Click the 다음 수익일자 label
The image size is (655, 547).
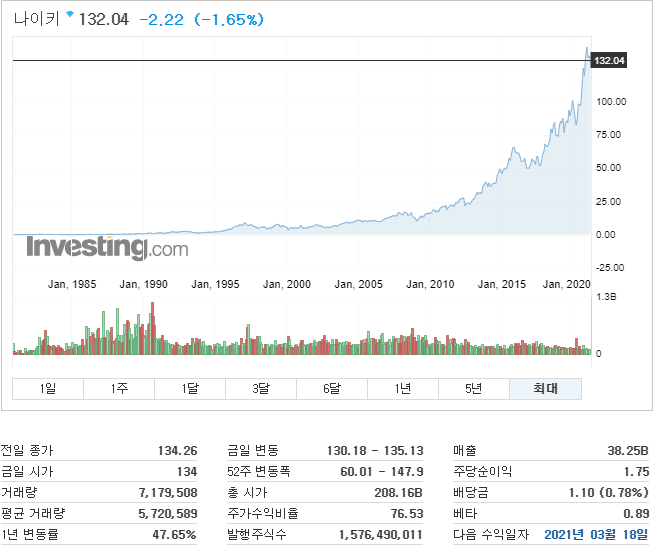click(491, 534)
